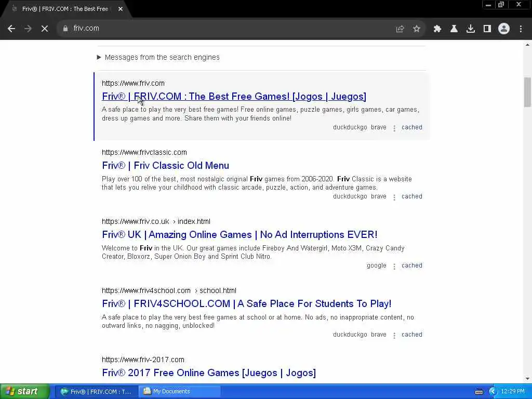Image resolution: width=532 pixels, height=399 pixels.
Task: Open Friv® 2017 Free Online Games link
Action: (209, 373)
